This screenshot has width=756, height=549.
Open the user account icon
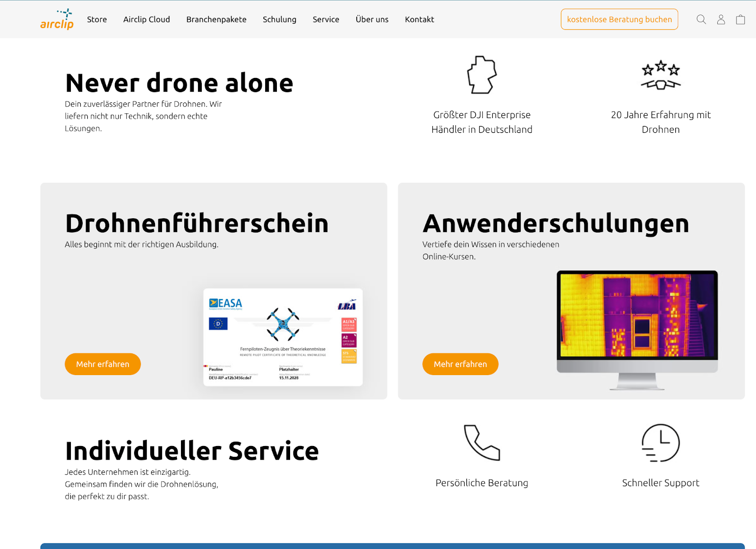[721, 19]
